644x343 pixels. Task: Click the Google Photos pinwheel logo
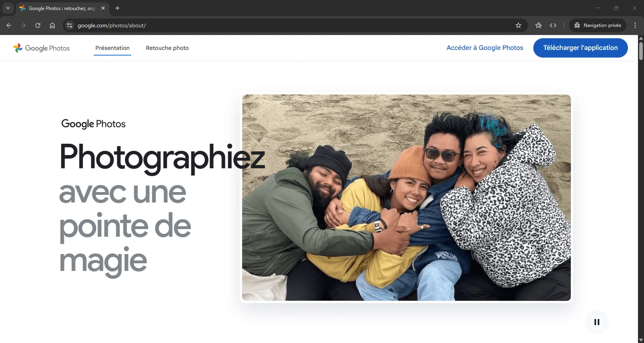(x=18, y=48)
